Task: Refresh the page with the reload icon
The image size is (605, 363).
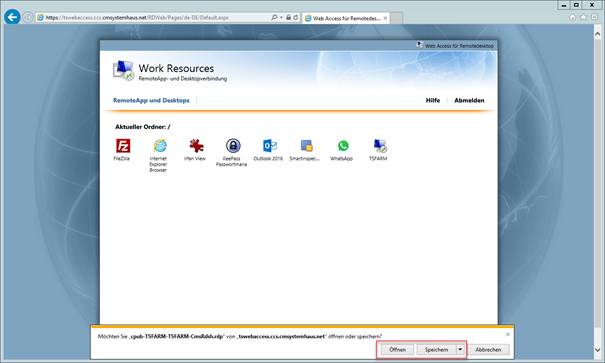Action: click(x=296, y=17)
